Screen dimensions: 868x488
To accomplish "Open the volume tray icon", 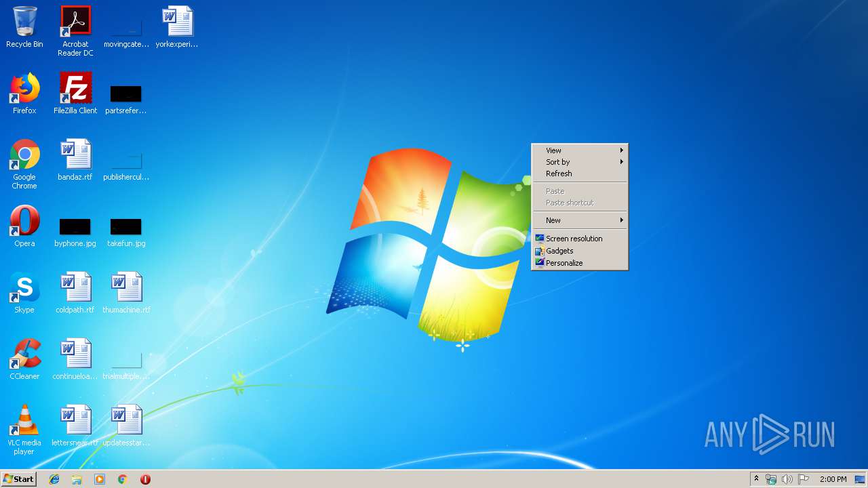I will [787, 479].
